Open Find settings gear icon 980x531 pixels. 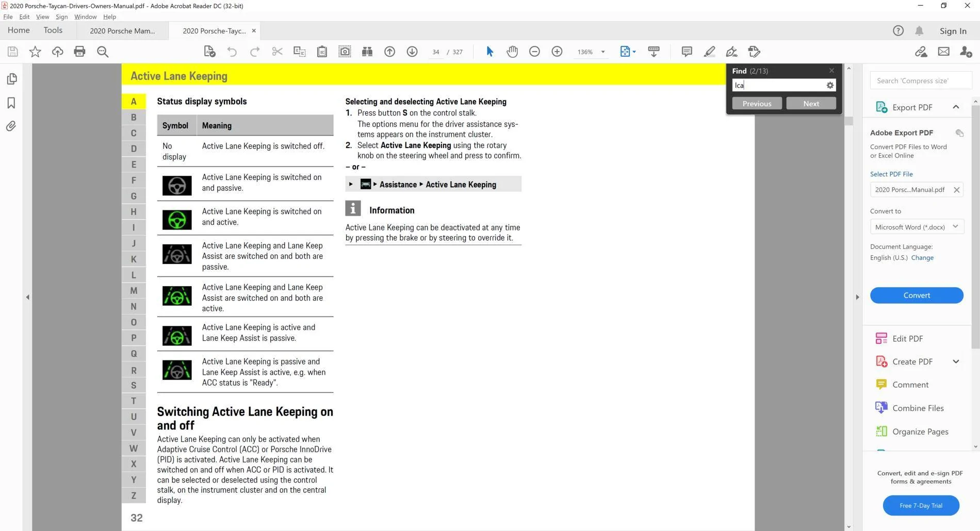830,86
